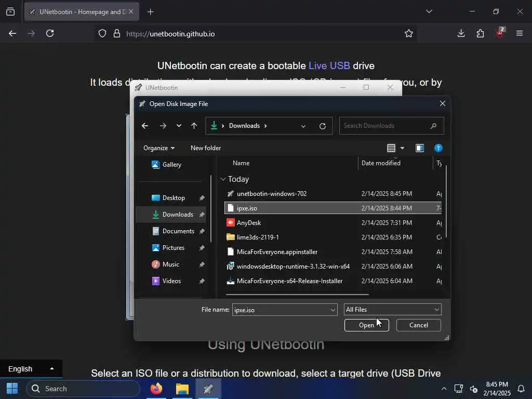Click the Search Downloads field
Image resolution: width=532 pixels, height=399 pixels.
click(x=392, y=126)
